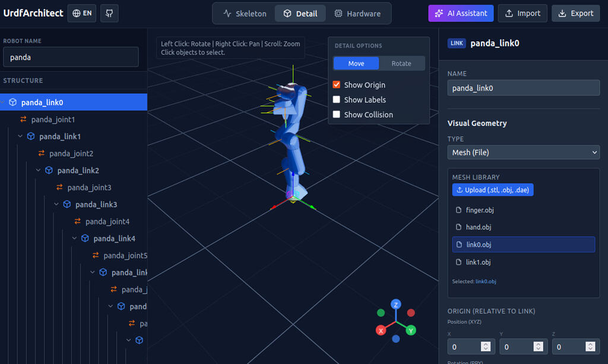Open the GitHub repository icon

[x=109, y=13]
